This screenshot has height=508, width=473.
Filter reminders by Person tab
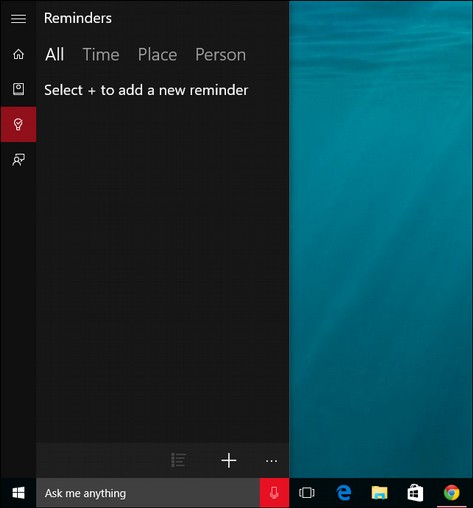pyautogui.click(x=220, y=54)
